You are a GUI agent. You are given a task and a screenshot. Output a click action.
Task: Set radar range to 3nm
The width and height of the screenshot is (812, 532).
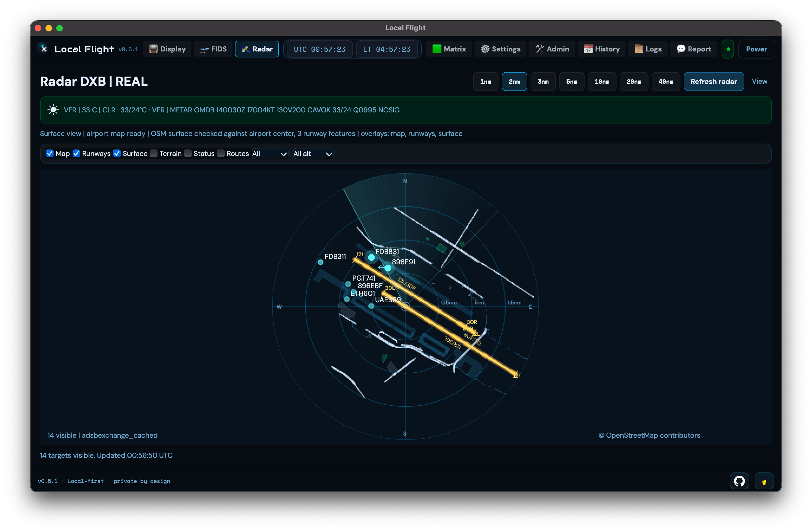(543, 82)
